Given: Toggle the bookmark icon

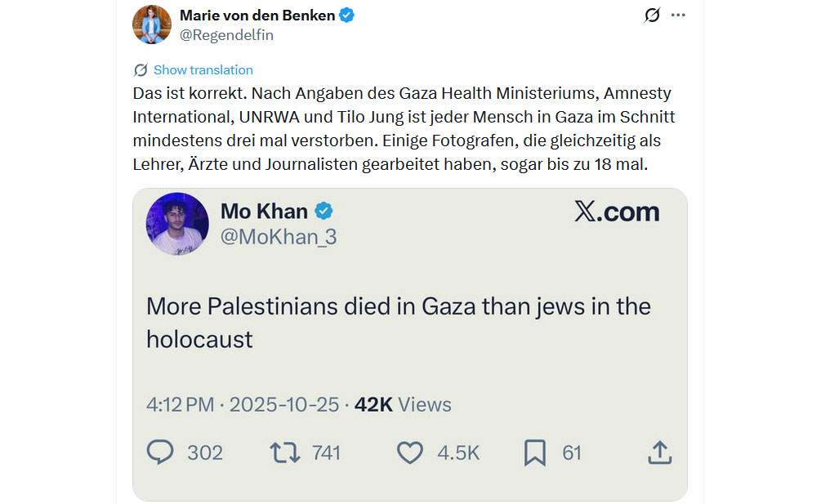Looking at the screenshot, I should click(535, 453).
